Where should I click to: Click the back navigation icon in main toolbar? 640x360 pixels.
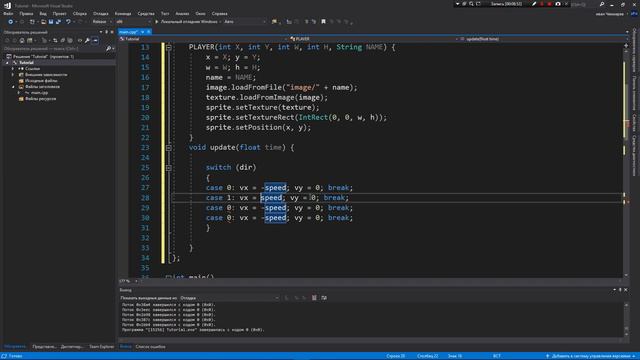pyautogui.click(x=11, y=22)
